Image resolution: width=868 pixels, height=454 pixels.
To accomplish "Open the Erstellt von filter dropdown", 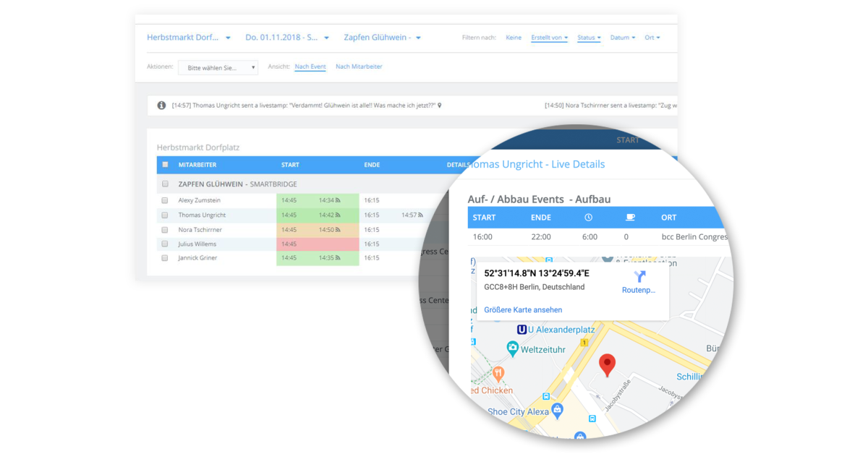I will [x=549, y=38].
